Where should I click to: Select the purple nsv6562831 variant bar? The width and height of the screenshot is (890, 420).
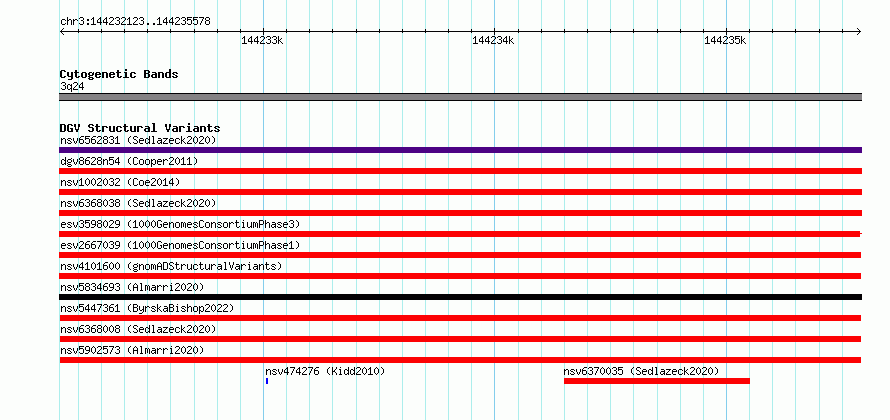click(460, 150)
